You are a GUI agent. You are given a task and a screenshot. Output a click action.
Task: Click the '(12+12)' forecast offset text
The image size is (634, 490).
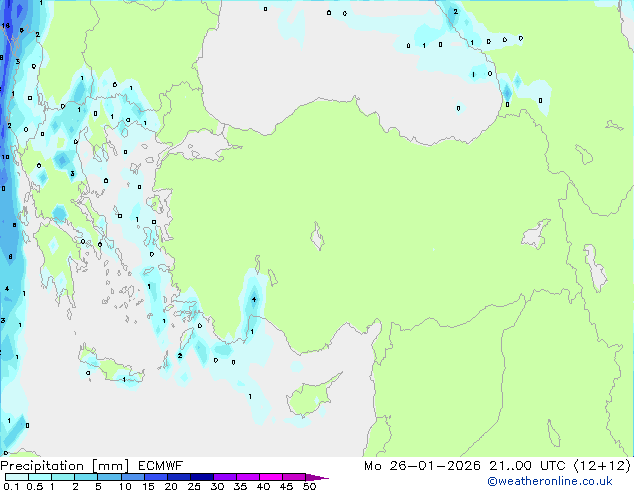click(x=602, y=466)
